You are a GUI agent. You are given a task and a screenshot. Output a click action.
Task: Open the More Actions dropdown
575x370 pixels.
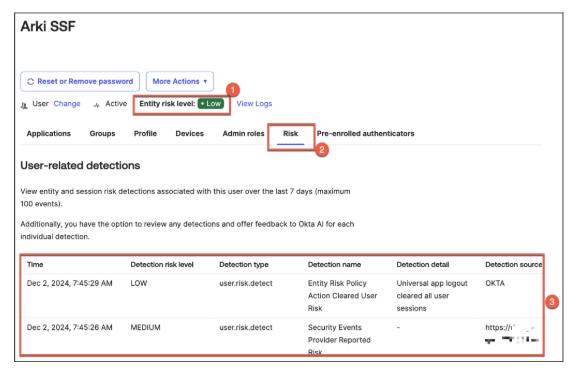180,81
